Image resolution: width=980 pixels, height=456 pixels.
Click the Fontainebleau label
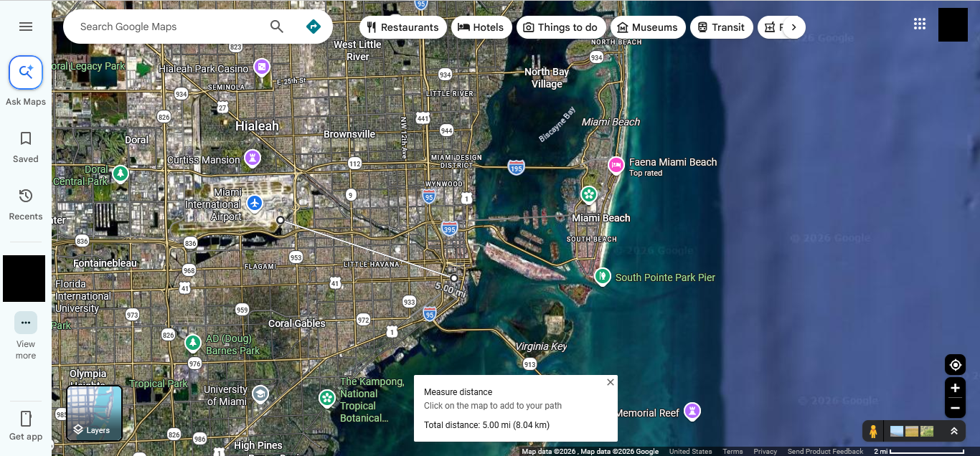(105, 263)
